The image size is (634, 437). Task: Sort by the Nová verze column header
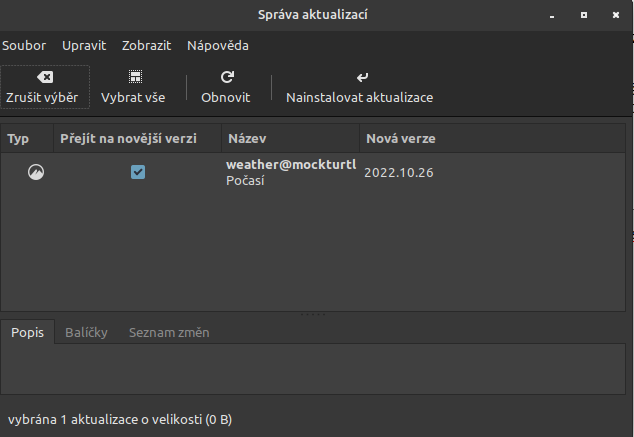400,138
